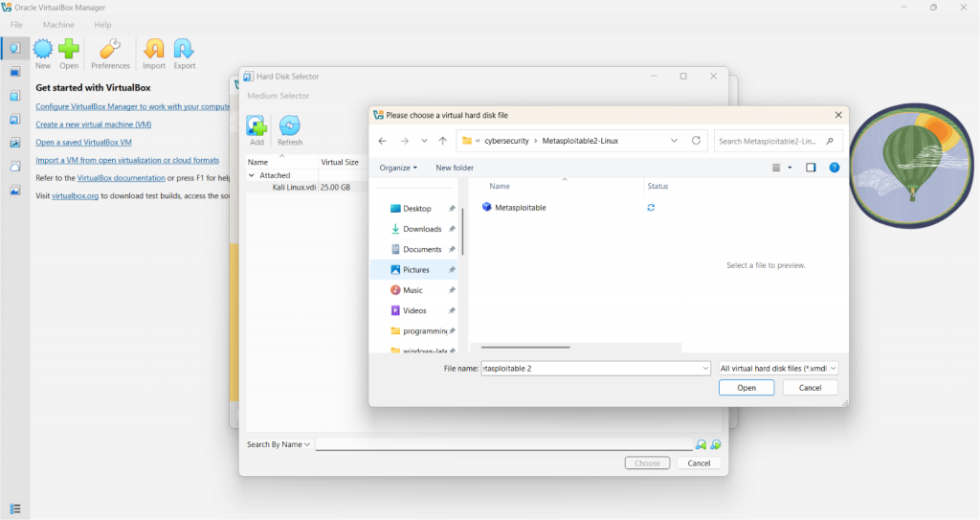The image size is (980, 520).
Task: Open the VirtualBox documentation link
Action: [x=122, y=178]
